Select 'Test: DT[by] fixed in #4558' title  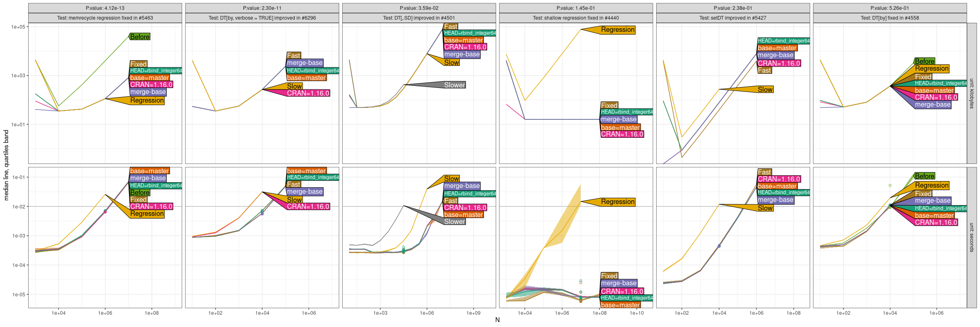coord(890,18)
